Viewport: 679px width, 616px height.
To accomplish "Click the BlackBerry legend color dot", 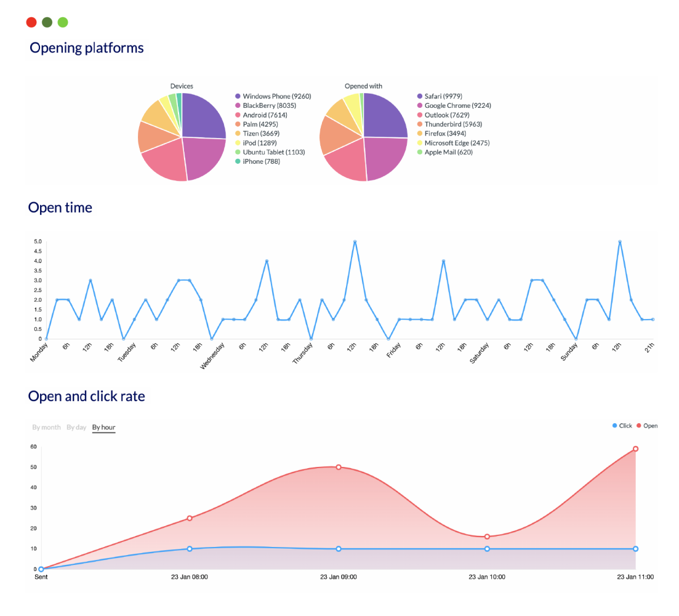I will pyautogui.click(x=238, y=106).
